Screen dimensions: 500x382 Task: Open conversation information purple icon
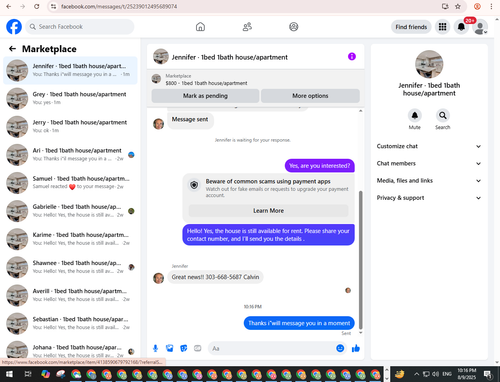(x=352, y=57)
